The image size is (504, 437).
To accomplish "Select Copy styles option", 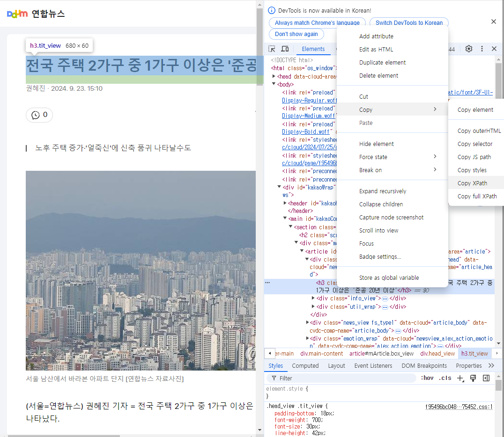I will click(476, 170).
